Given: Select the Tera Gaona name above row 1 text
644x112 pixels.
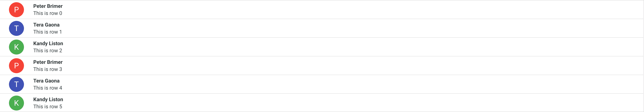Looking at the screenshot, I should (46, 25).
